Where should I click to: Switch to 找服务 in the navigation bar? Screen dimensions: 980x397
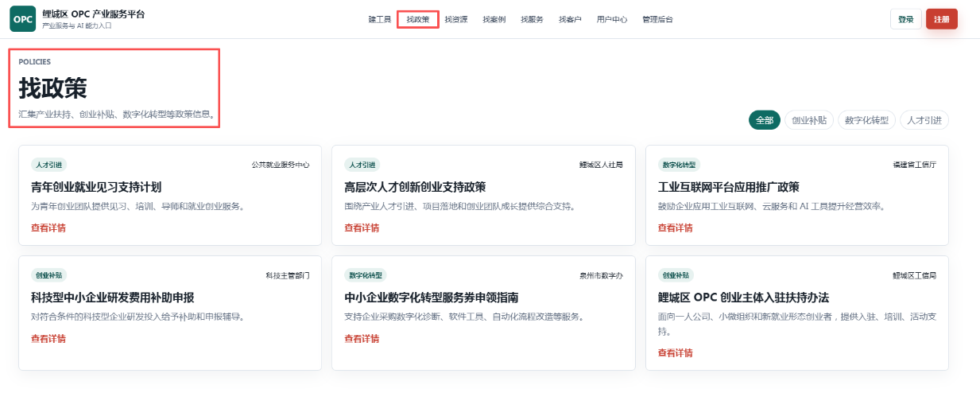[532, 19]
